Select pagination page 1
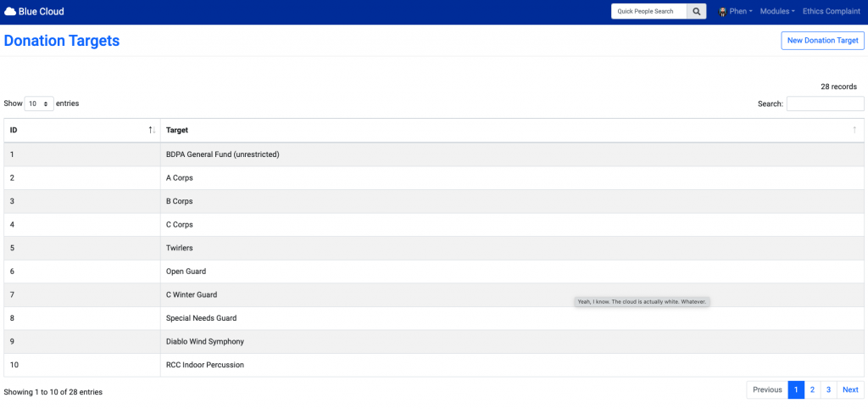This screenshot has height=409, width=868. 796,389
